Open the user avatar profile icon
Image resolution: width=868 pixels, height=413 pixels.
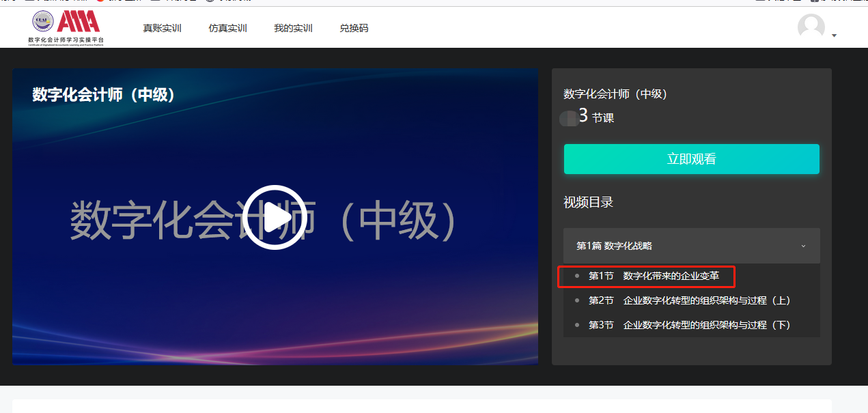point(811,27)
